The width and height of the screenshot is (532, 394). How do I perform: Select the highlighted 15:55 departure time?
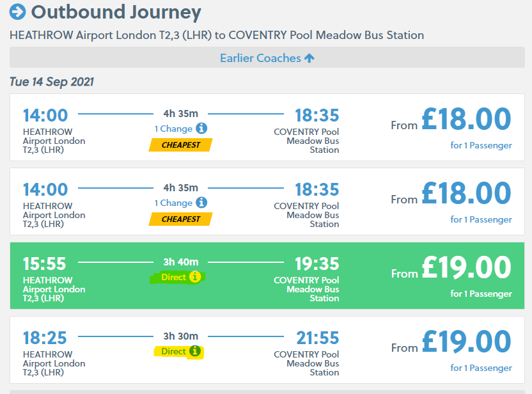(x=45, y=264)
